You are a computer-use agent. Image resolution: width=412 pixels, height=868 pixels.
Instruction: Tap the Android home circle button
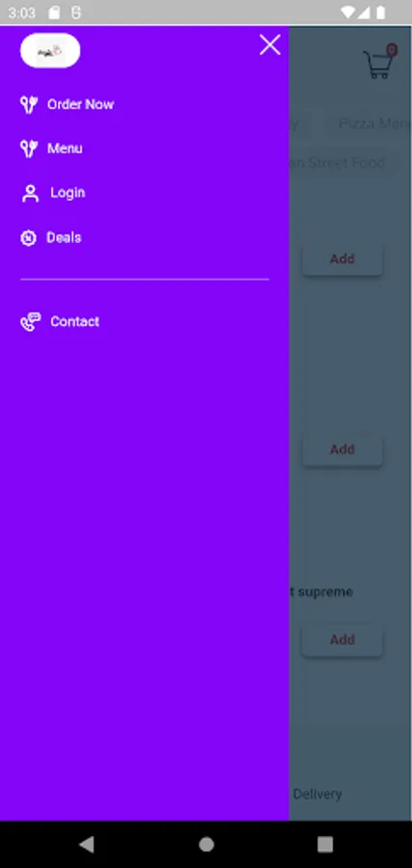pos(206,844)
